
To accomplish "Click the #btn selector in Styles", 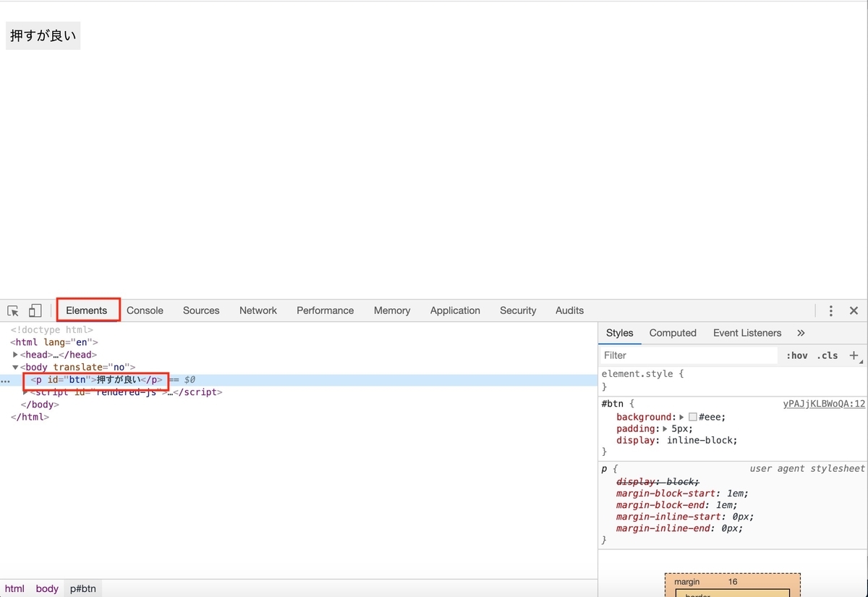I will 612,404.
